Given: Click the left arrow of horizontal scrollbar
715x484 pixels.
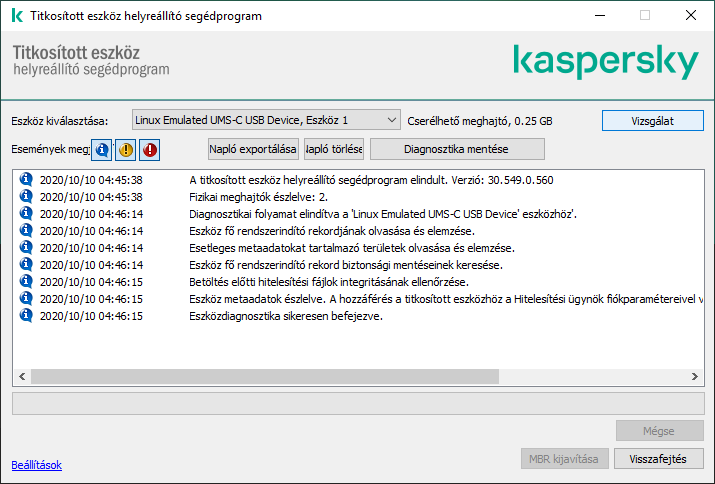Looking at the screenshot, I should (20, 378).
